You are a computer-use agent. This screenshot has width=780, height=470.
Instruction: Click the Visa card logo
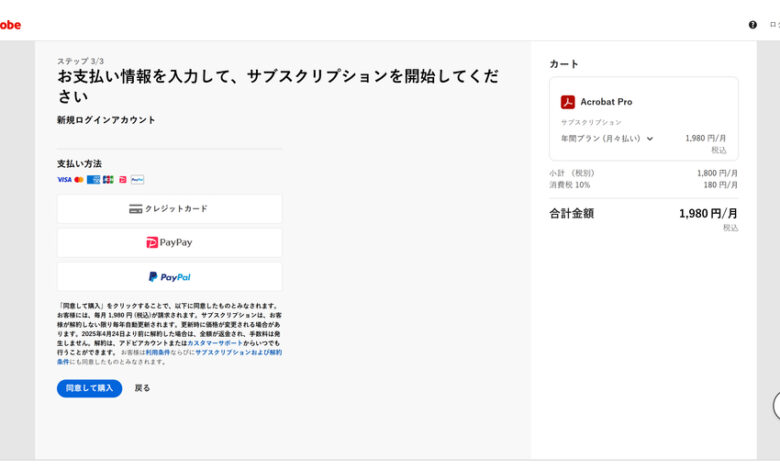pos(64,180)
